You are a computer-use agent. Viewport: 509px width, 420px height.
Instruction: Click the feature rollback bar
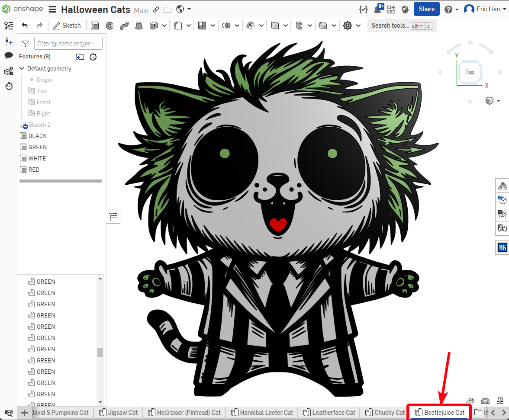coord(61,181)
